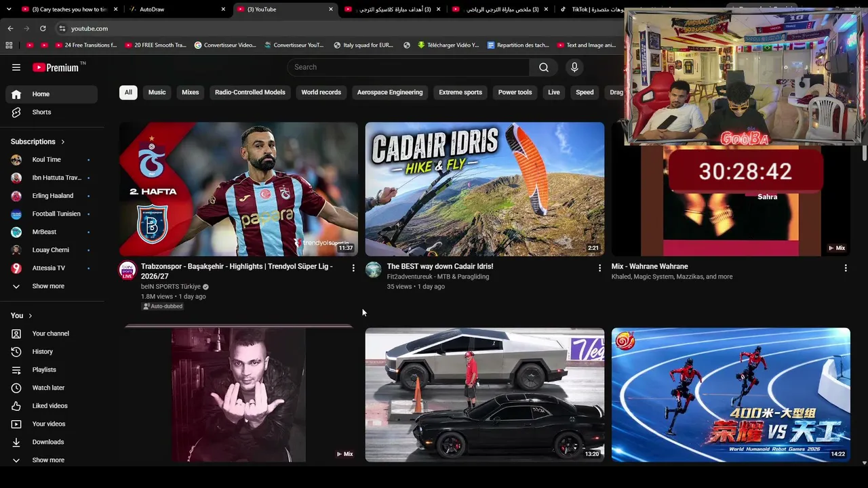Open the Trabzonspor - Başakşehir Highlights title

[237, 271]
